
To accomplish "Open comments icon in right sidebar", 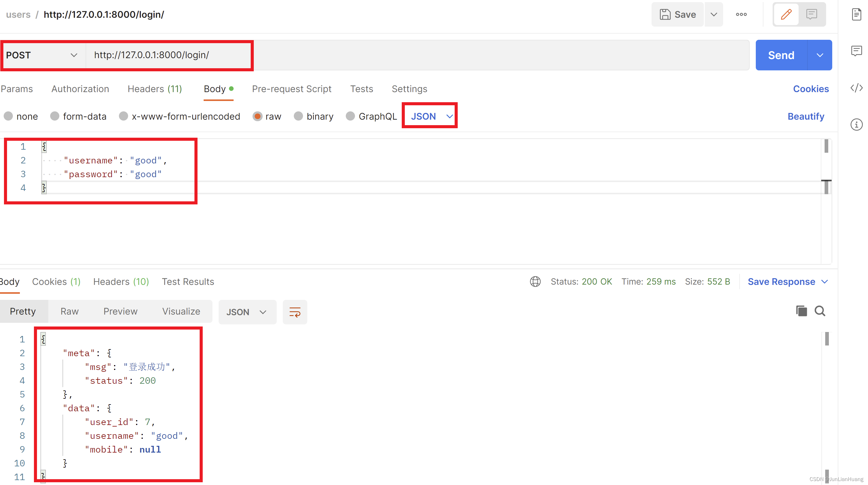I will [x=856, y=51].
